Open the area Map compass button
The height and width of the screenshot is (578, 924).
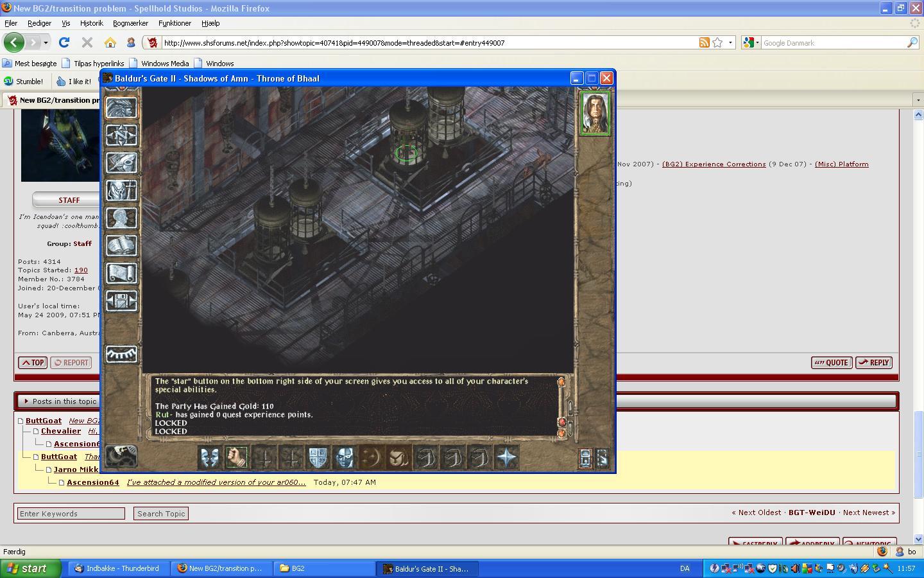coord(121,135)
